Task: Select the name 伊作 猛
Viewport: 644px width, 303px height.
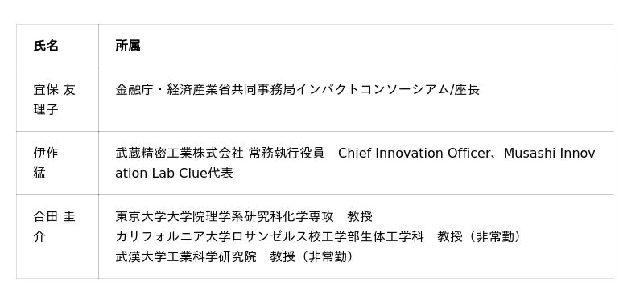Action: click(x=46, y=163)
